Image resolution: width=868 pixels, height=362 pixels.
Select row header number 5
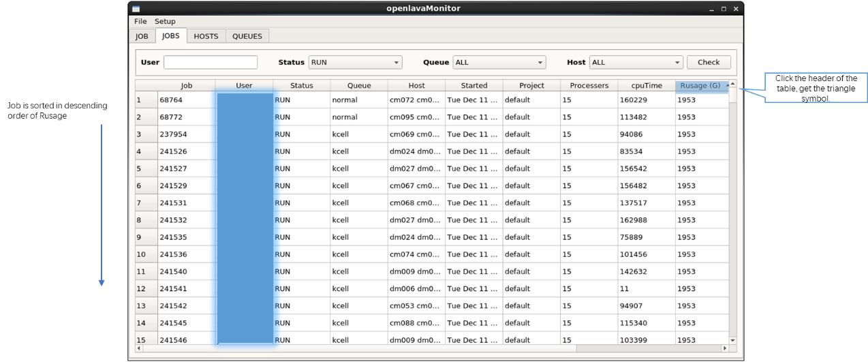click(146, 168)
